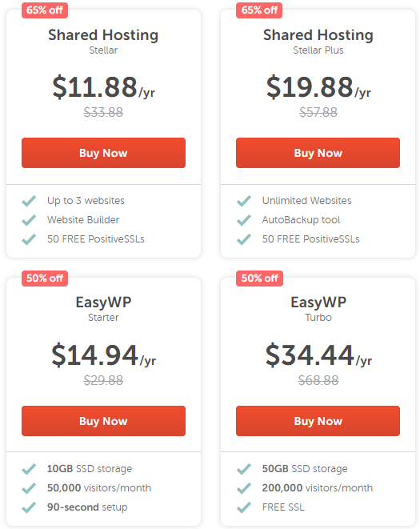Click checkmark beside FREE SSL
Image resolution: width=420 pixels, height=529 pixels.
pyautogui.click(x=244, y=507)
